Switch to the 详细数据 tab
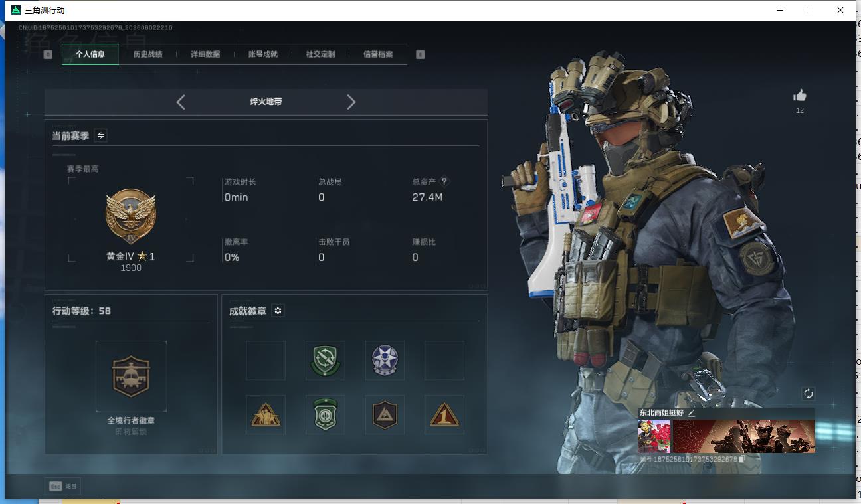 pyautogui.click(x=205, y=54)
